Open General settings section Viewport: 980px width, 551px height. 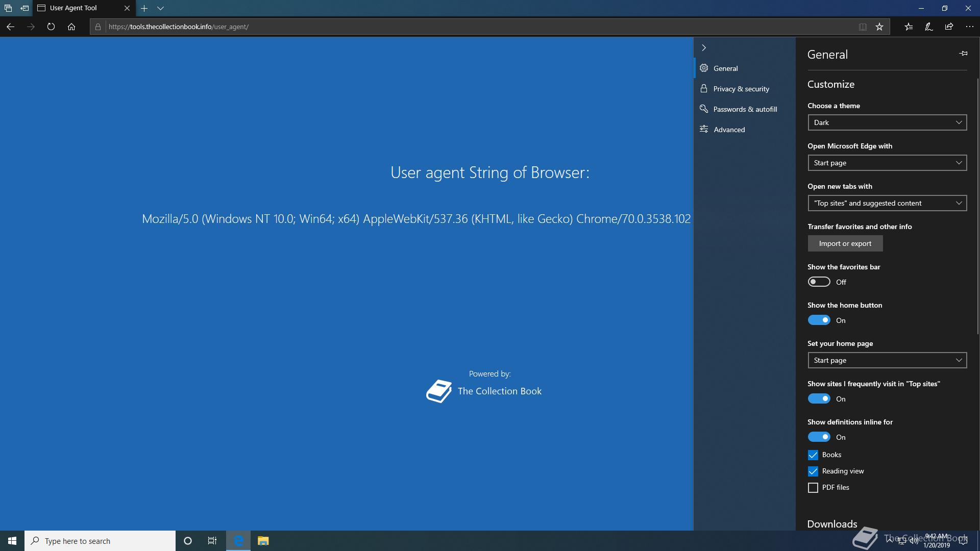click(x=745, y=68)
